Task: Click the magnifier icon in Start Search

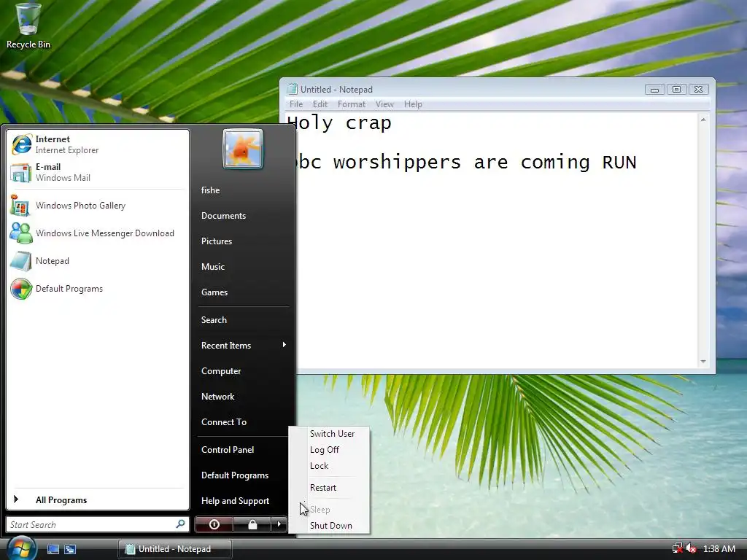Action: (181, 524)
